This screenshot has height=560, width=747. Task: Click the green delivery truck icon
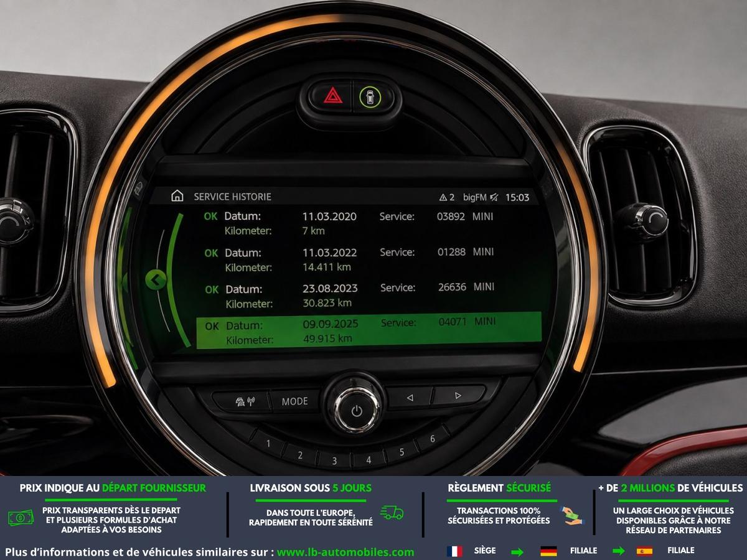point(392,513)
